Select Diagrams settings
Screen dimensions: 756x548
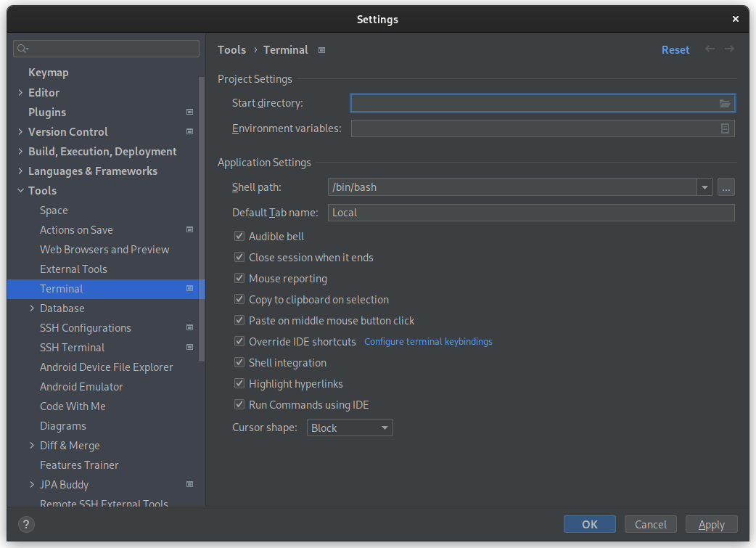(x=62, y=426)
